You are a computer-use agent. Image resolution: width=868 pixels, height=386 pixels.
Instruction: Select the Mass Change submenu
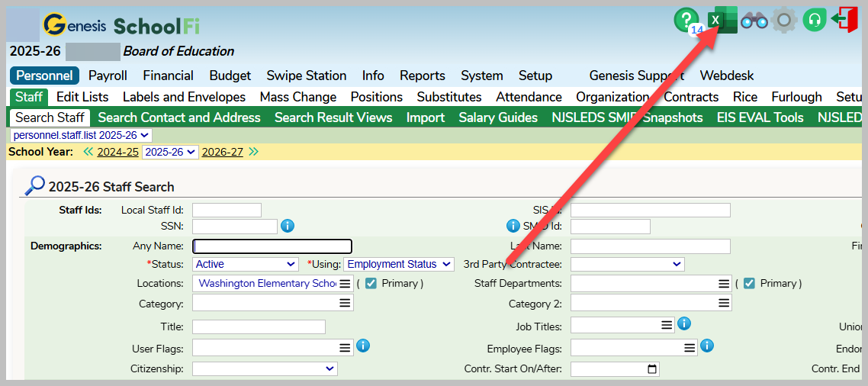tap(297, 98)
